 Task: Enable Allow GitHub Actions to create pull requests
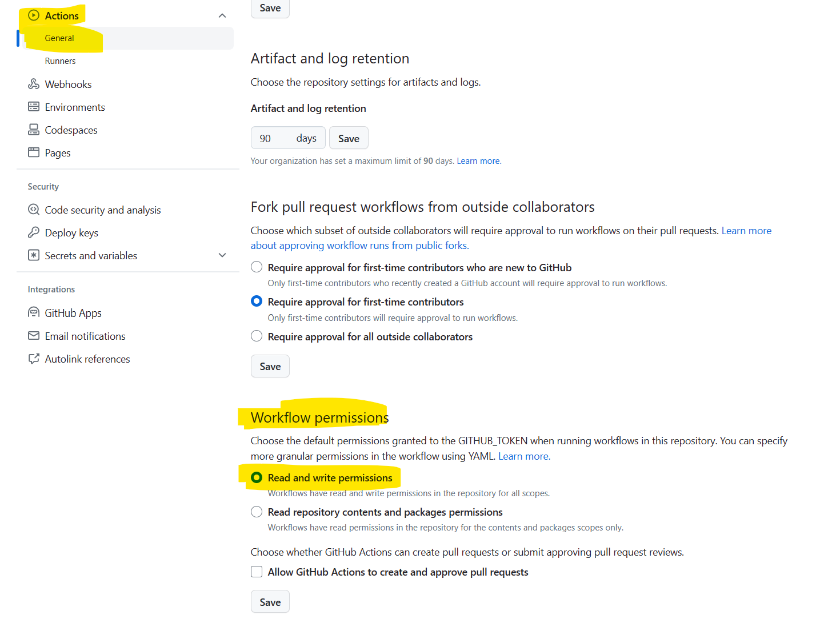click(257, 572)
